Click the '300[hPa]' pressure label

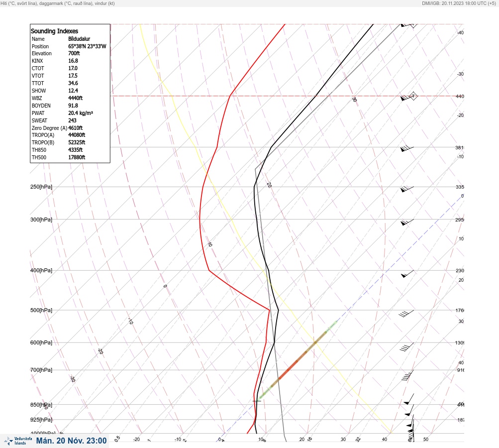[x=41, y=220]
